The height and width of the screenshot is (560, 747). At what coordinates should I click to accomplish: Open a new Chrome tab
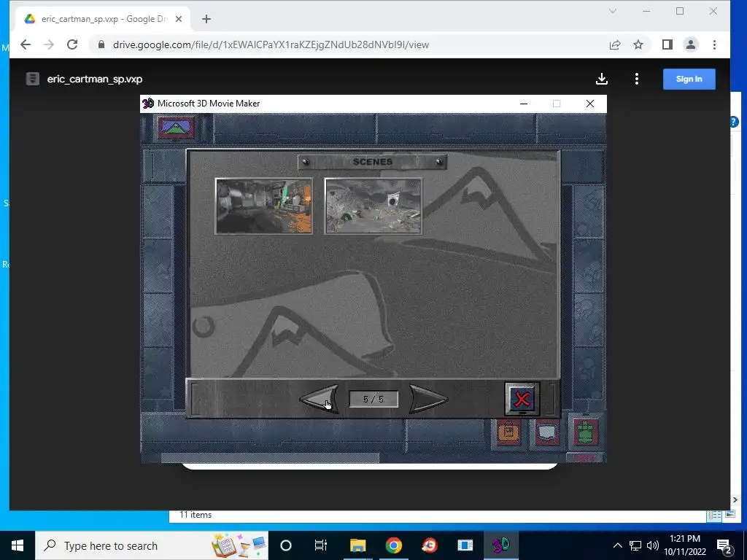[206, 19]
